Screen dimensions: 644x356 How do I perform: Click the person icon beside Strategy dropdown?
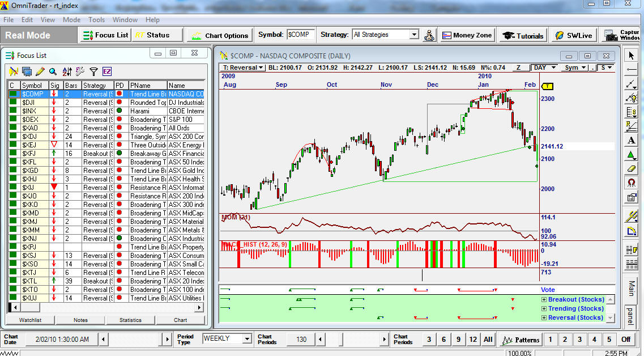click(x=429, y=35)
